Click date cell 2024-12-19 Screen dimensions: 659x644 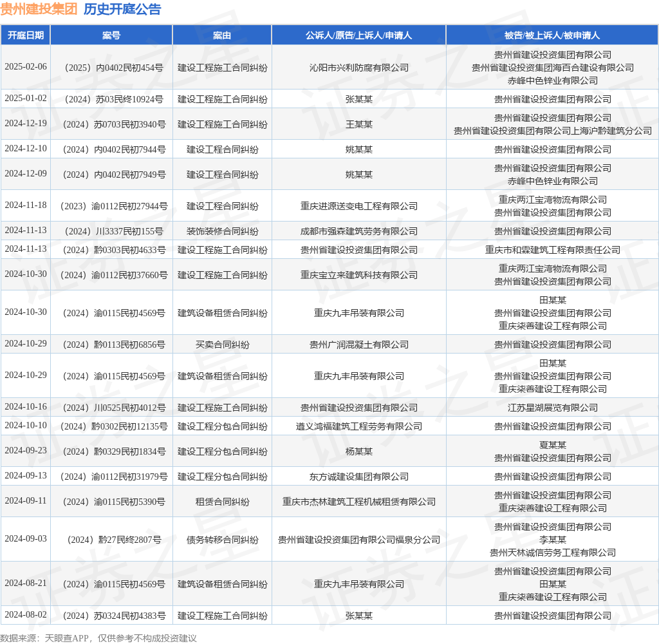(26, 124)
